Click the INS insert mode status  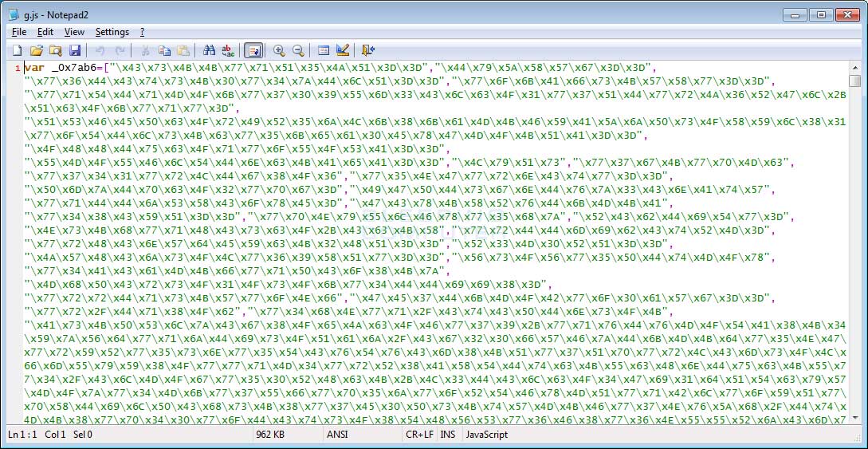click(x=448, y=435)
